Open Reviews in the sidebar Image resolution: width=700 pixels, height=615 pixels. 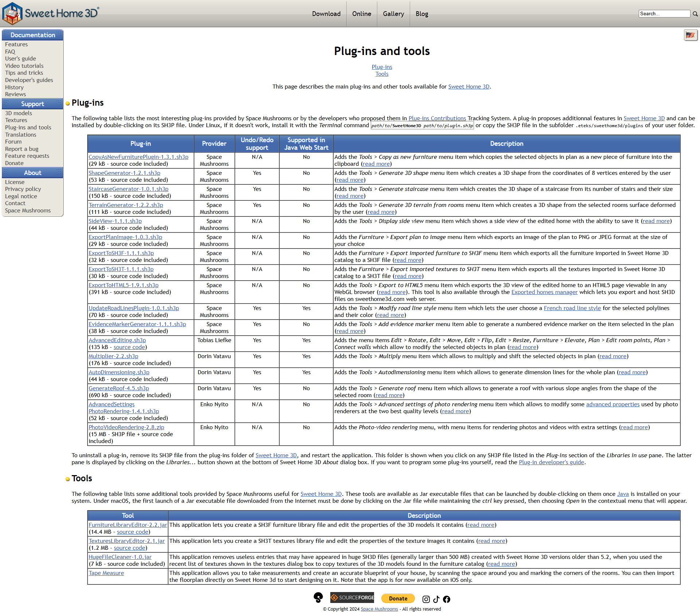pos(15,94)
